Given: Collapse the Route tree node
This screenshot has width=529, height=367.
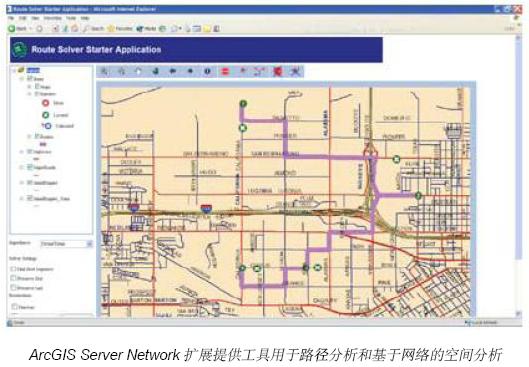Looking at the screenshot, I should pos(22,79).
